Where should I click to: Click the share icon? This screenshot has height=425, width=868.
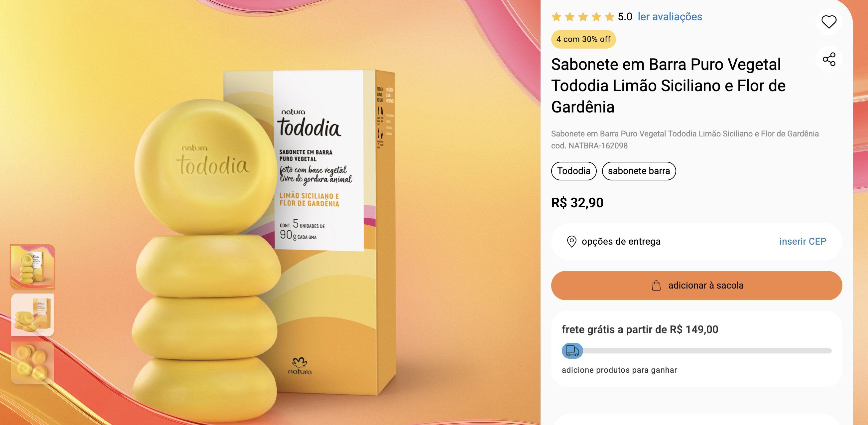tap(828, 59)
